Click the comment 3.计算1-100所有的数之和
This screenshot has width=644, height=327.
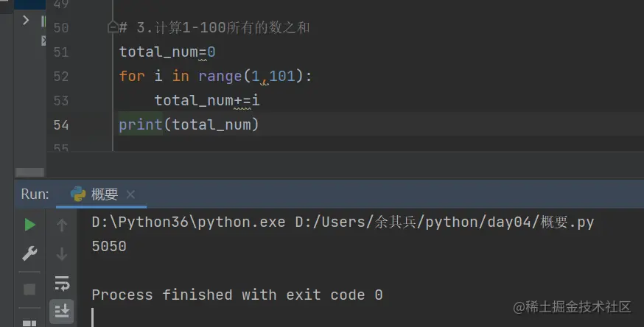[x=214, y=28]
